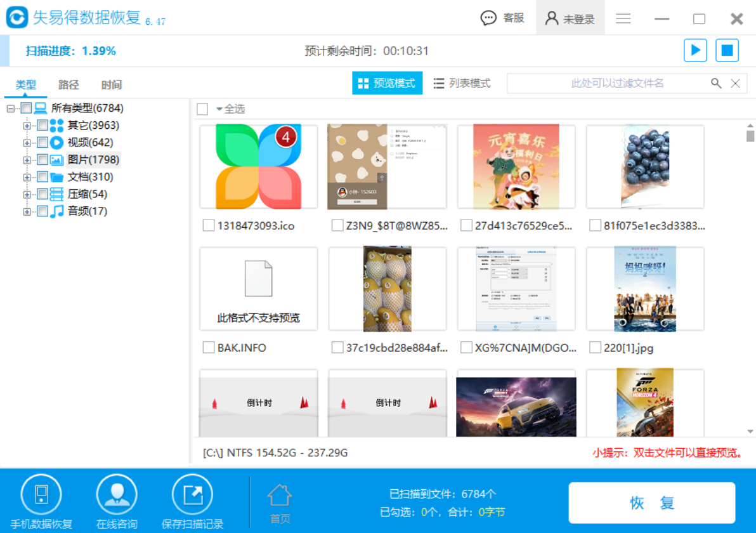
Task: Open the hamburger menu beside login
Action: pos(623,18)
